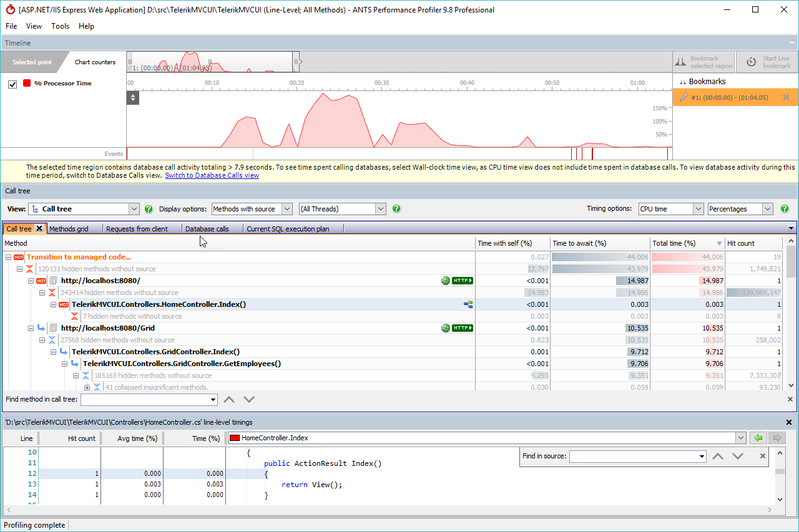Click the Switch to Database Calls view link

[212, 175]
